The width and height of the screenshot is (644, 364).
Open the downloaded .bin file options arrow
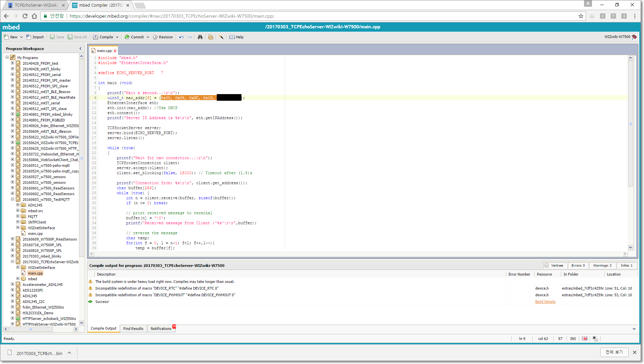pos(69,353)
